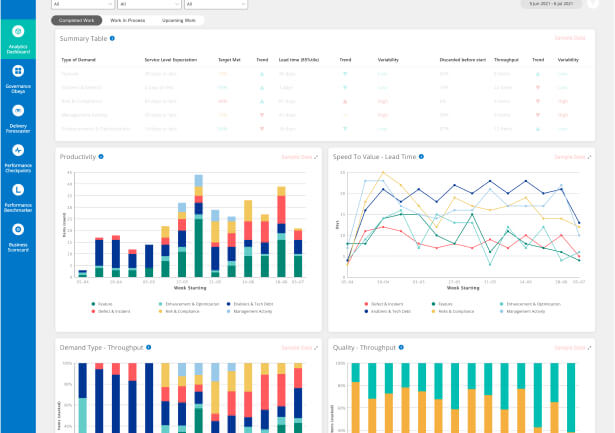Click the info icon beside Productivity
The height and width of the screenshot is (433, 615).
(x=101, y=156)
